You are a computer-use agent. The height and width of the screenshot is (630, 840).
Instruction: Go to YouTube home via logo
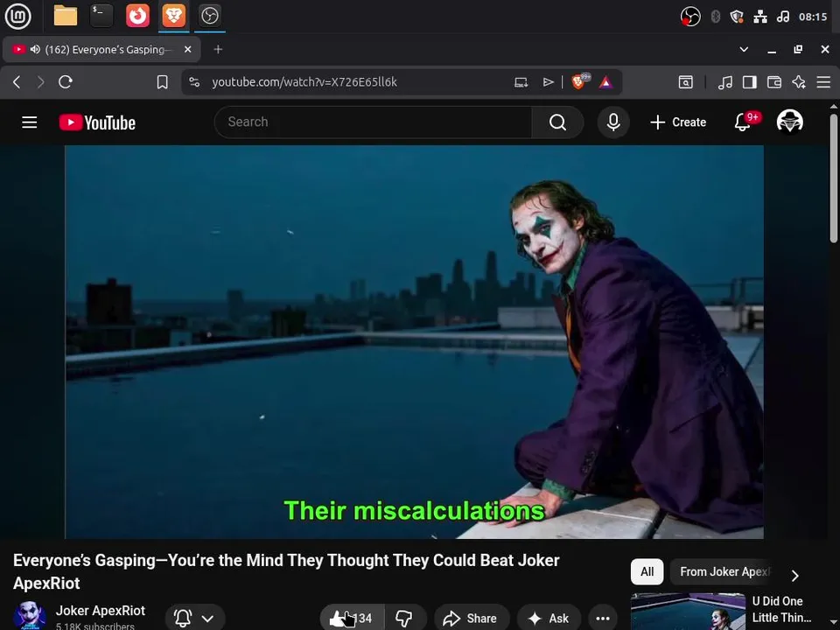point(97,122)
